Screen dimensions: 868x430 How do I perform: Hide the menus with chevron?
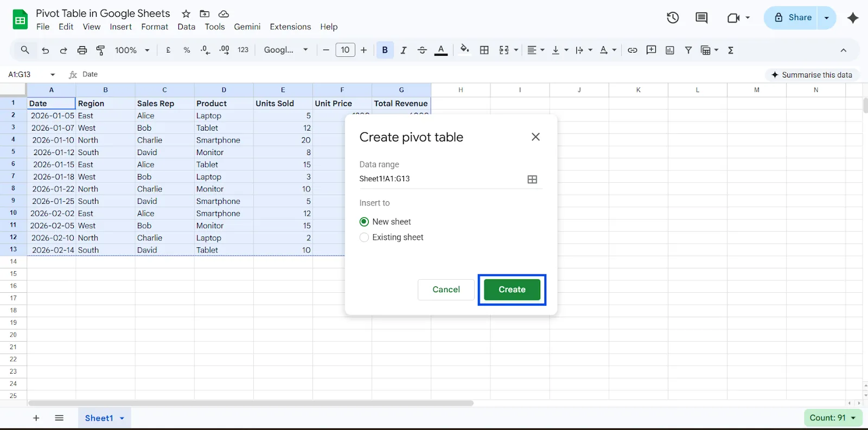(x=844, y=50)
